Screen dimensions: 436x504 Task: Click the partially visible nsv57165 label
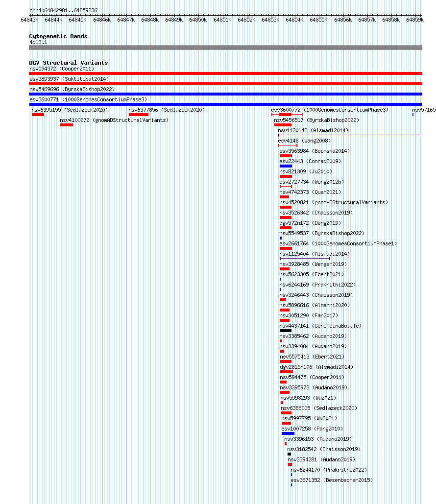[424, 110]
